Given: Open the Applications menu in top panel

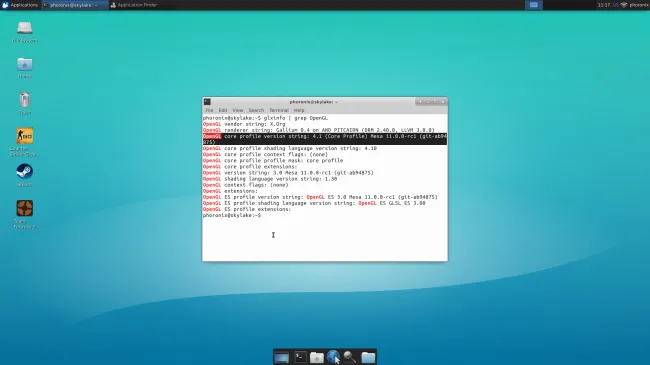Looking at the screenshot, I should 19,5.
